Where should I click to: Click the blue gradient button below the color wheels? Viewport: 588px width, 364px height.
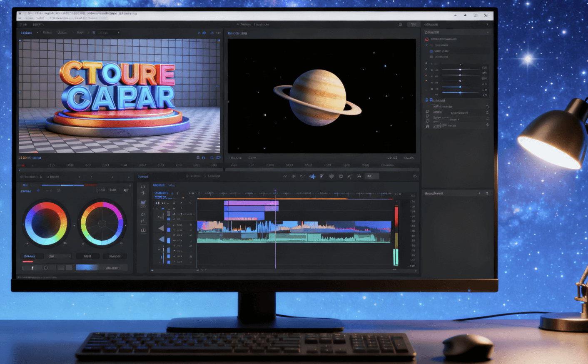(87, 267)
